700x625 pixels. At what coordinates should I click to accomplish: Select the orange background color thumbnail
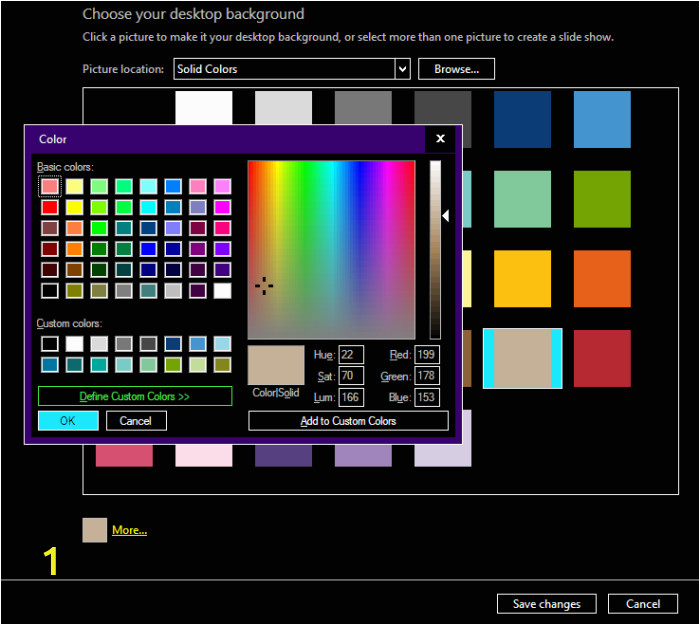[602, 278]
